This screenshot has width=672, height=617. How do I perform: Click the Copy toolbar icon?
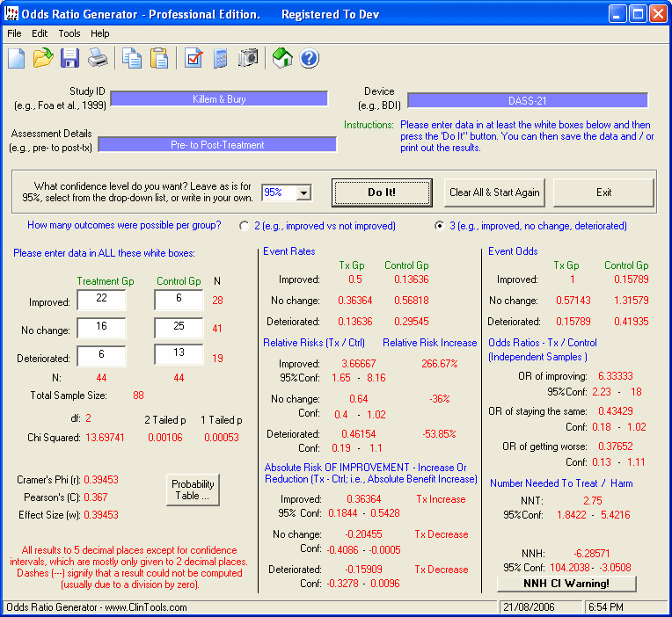132,59
